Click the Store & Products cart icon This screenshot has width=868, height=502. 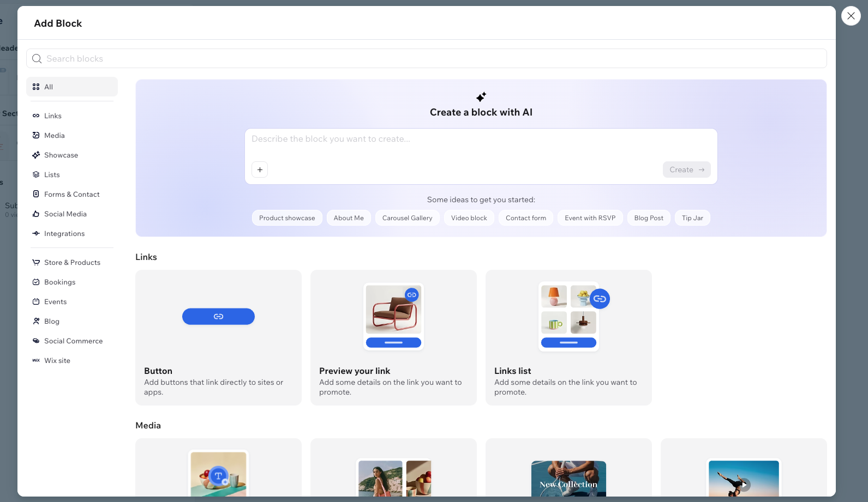point(36,262)
